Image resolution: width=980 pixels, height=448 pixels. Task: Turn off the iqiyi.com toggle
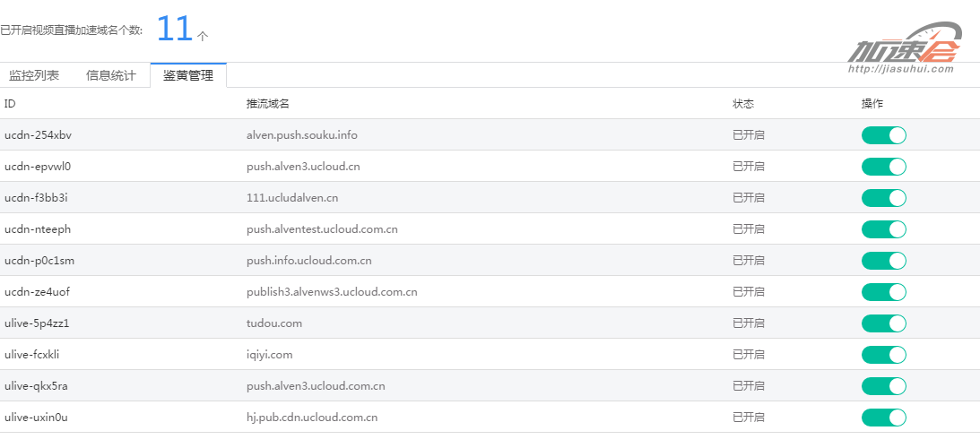click(883, 355)
